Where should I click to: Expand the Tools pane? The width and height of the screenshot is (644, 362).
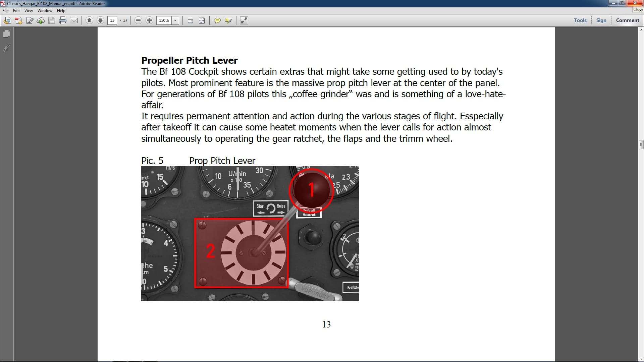pos(580,20)
